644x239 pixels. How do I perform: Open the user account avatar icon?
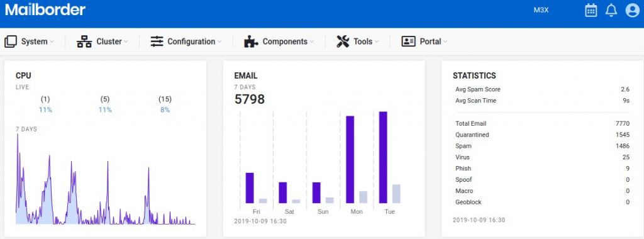(x=633, y=10)
